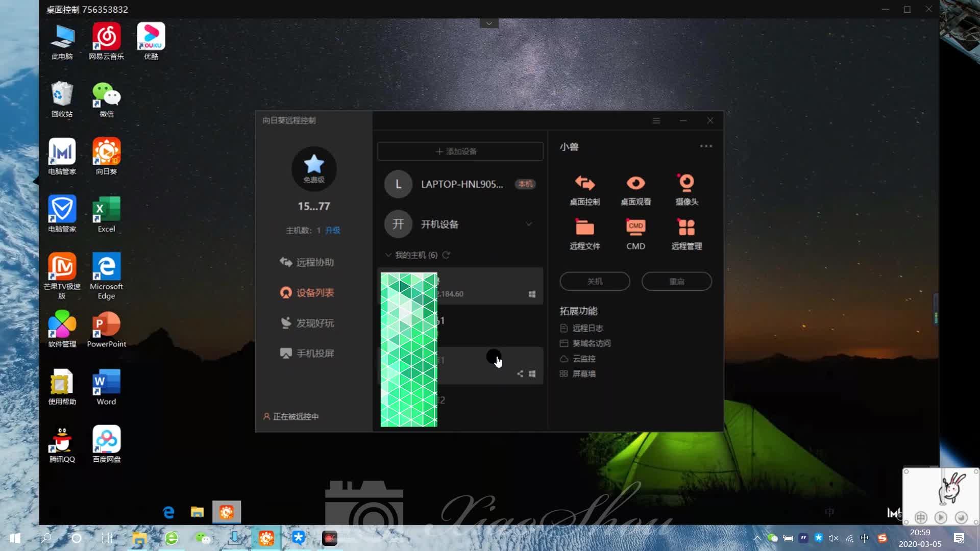Screen dimensions: 980x551
Task: Refresh 我的主机 host list
Action: coord(446,255)
